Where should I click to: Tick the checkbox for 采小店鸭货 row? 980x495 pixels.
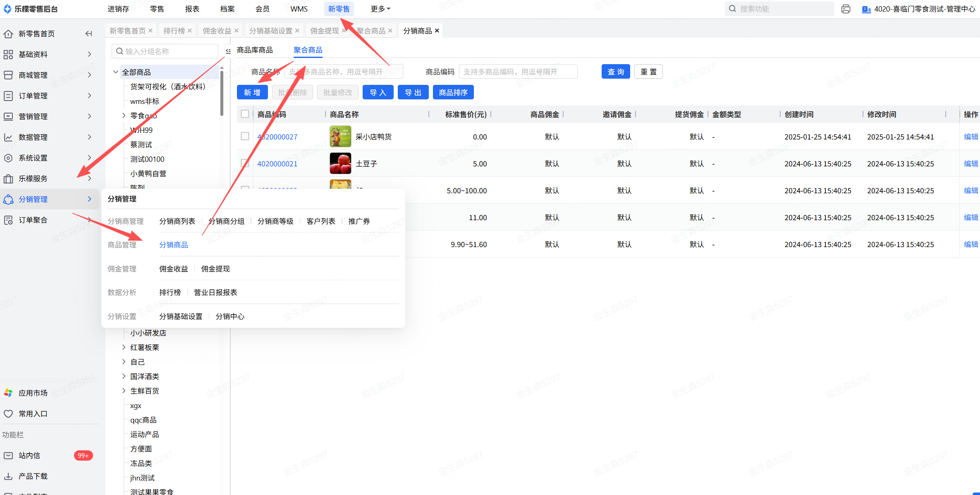point(245,136)
